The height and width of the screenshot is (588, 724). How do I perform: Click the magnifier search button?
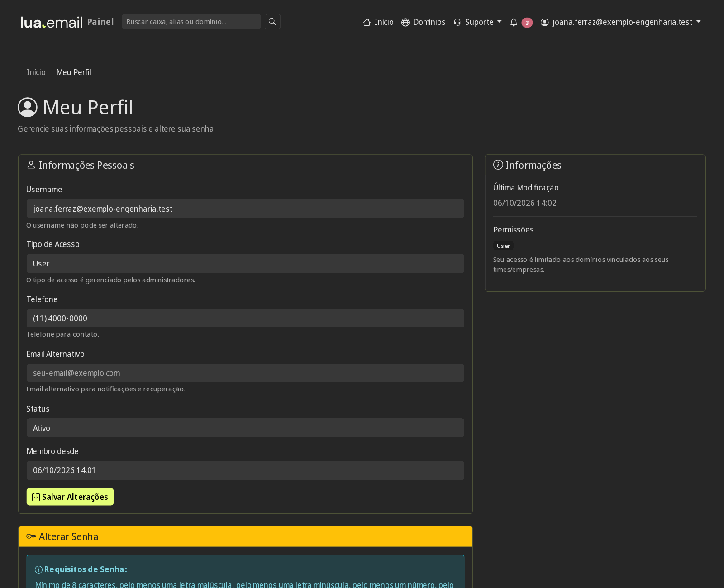coord(272,22)
